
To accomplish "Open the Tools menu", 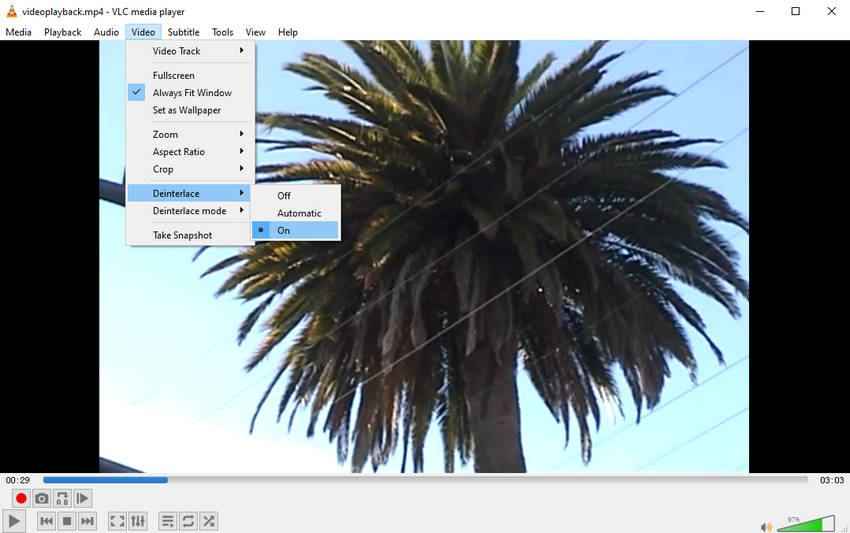I will (222, 32).
